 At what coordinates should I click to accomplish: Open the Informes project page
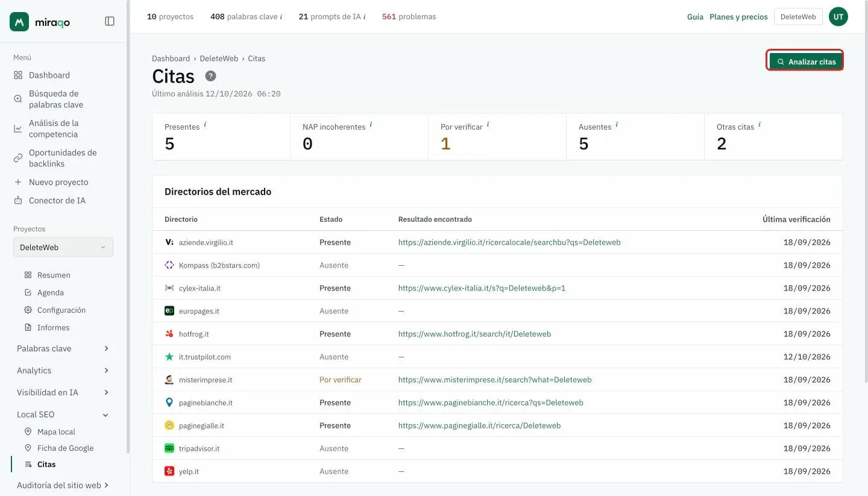[53, 327]
